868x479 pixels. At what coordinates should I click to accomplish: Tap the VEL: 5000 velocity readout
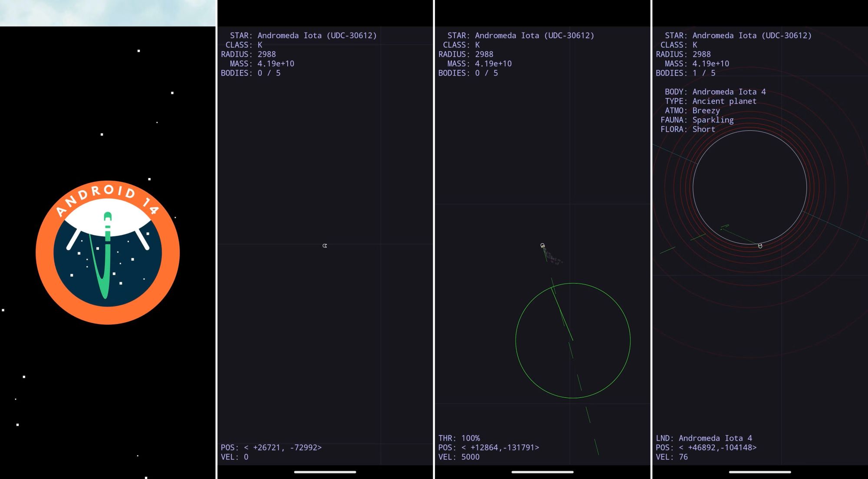459,457
